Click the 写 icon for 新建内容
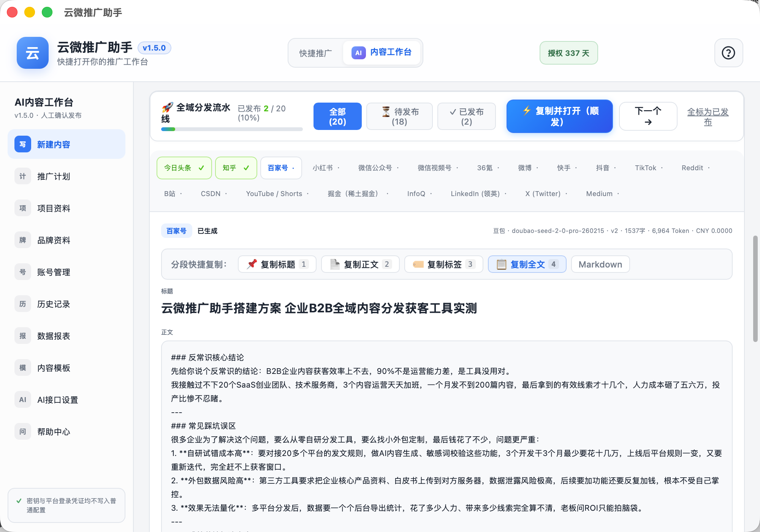 [23, 144]
